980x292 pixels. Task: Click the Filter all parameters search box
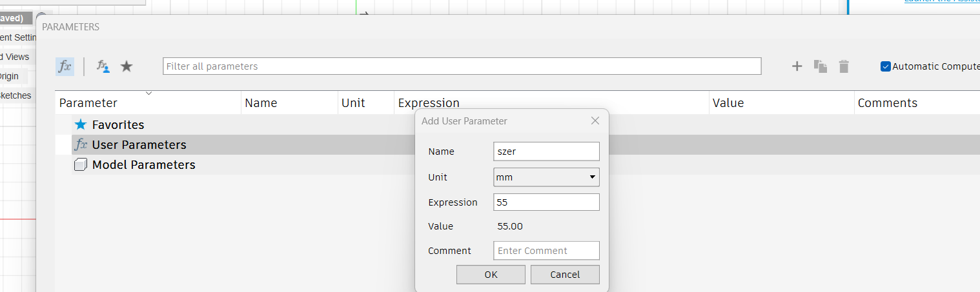click(462, 66)
